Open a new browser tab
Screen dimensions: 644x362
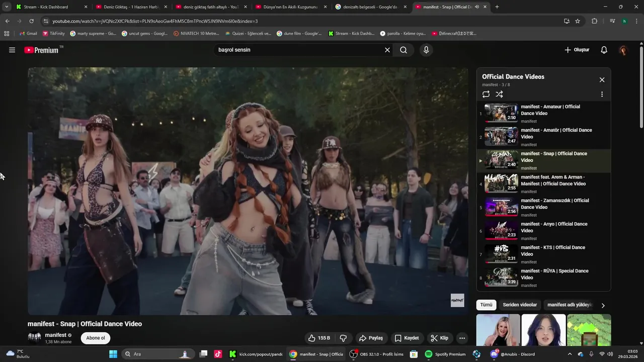[x=497, y=7]
